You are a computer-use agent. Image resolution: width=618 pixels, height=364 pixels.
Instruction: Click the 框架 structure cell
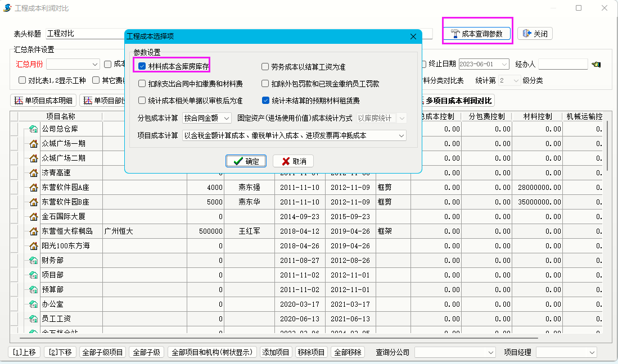click(x=393, y=231)
